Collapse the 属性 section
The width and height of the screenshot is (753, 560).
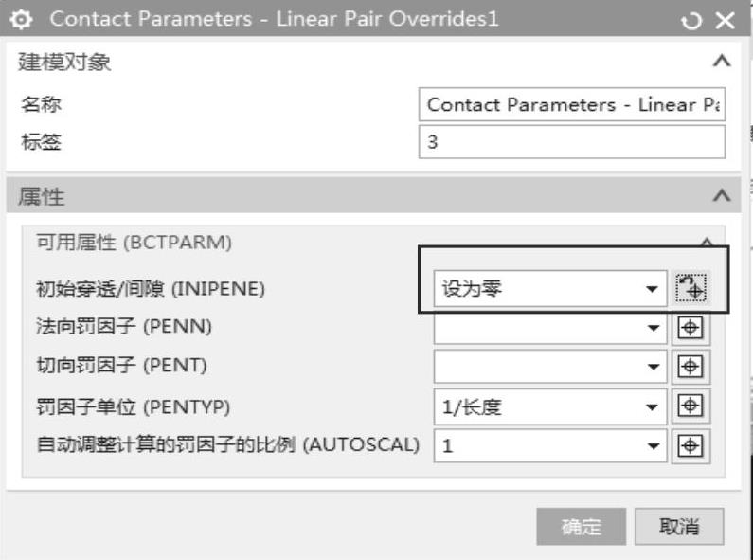click(721, 196)
